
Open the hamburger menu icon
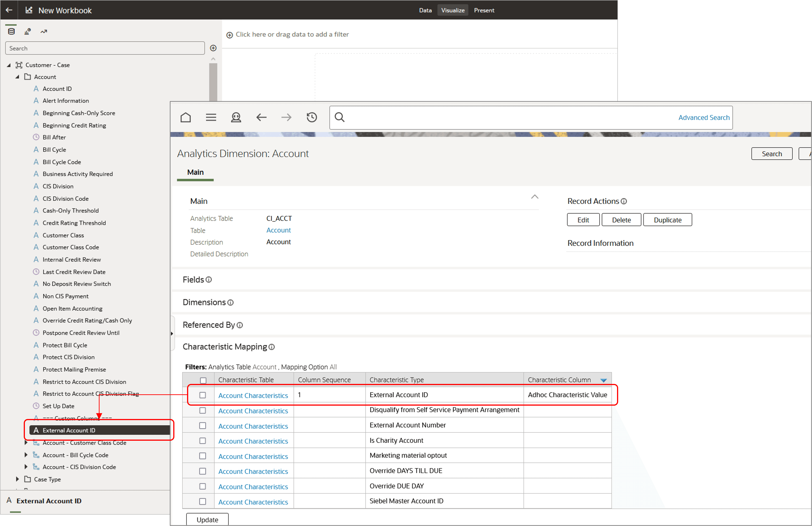point(211,117)
